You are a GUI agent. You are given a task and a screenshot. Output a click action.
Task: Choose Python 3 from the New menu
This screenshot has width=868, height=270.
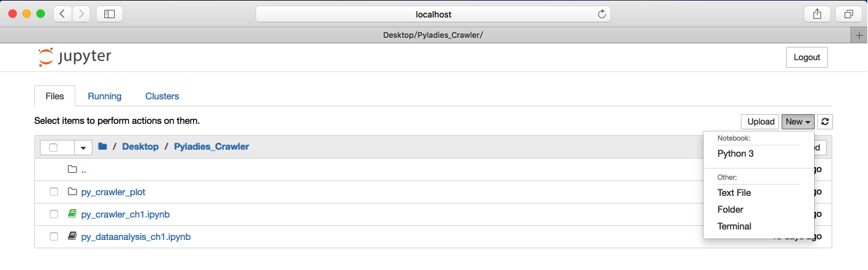[x=736, y=154]
